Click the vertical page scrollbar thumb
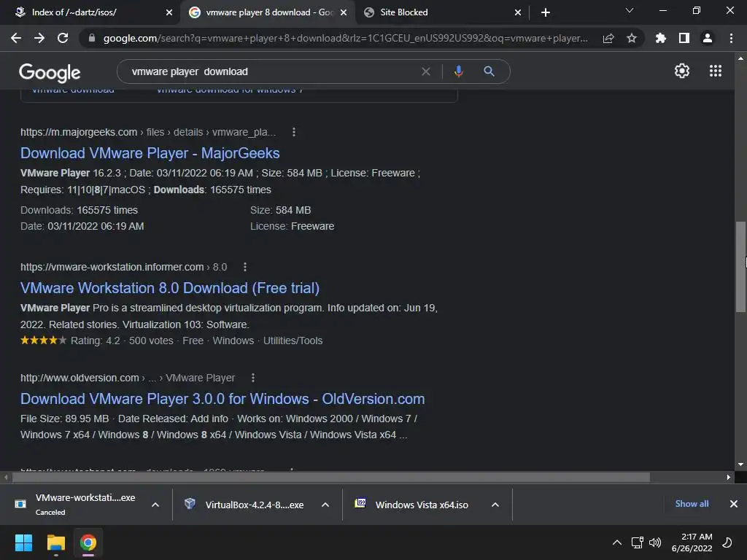Screen dimensions: 747x560 (740, 267)
